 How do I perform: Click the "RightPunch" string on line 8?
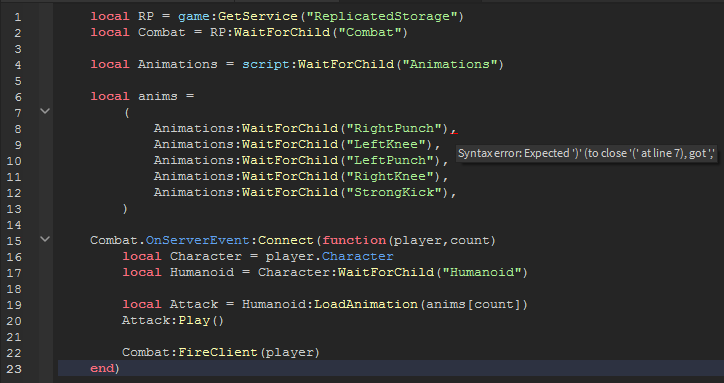tap(394, 128)
